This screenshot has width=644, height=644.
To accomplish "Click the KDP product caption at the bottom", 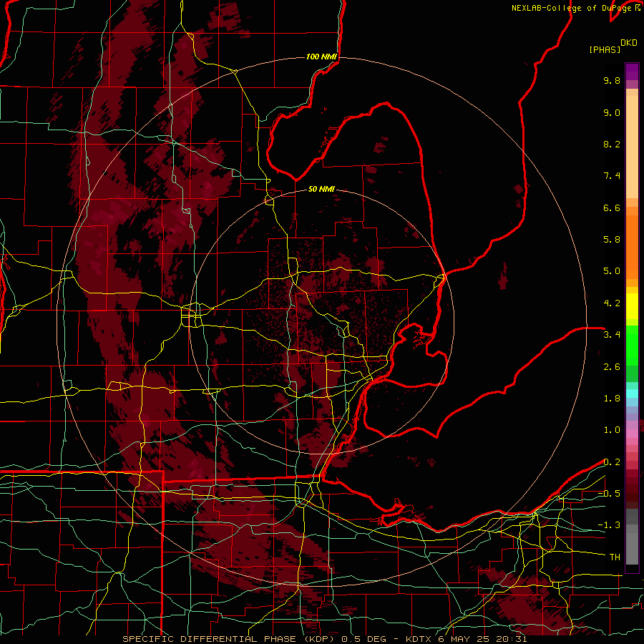I will point(324,639).
